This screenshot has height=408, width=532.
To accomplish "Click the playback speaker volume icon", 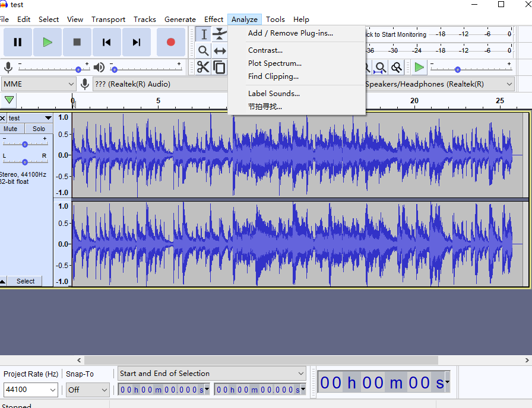I will (99, 68).
